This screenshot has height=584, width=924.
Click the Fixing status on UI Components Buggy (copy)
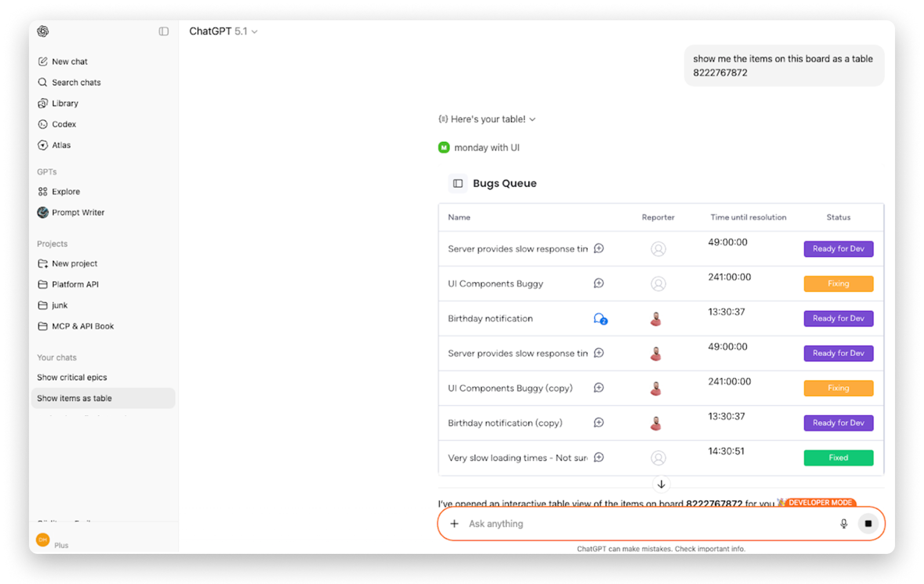(x=838, y=388)
